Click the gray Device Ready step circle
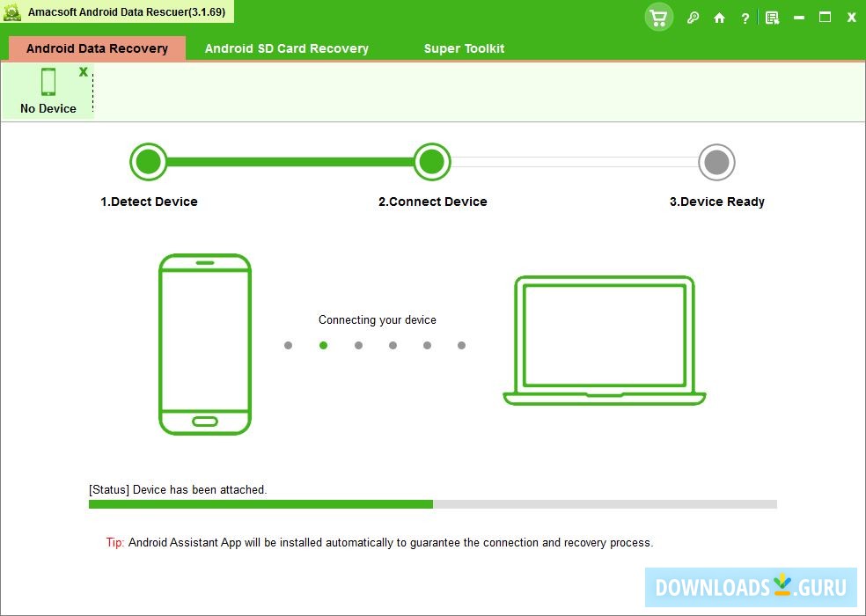Screen dimensions: 866x616 [716, 163]
